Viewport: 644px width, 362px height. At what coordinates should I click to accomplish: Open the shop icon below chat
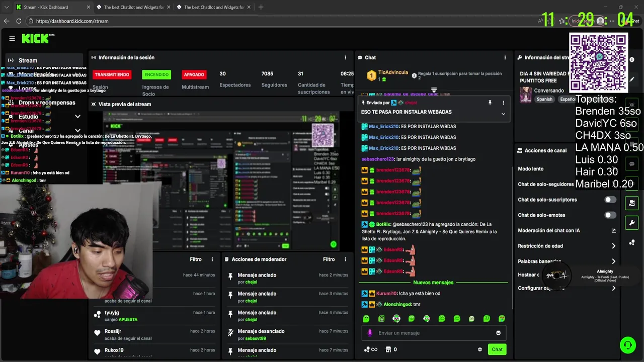388,349
